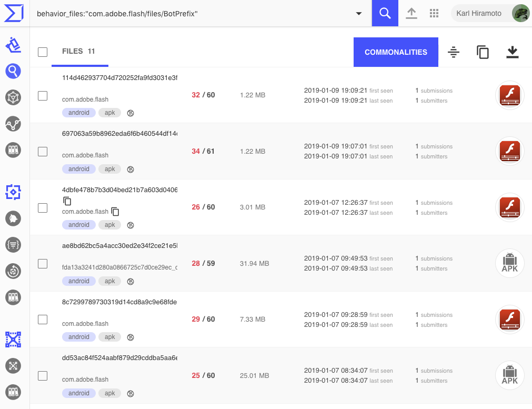Open the sidebar hunting crosshair square icon

click(x=13, y=192)
